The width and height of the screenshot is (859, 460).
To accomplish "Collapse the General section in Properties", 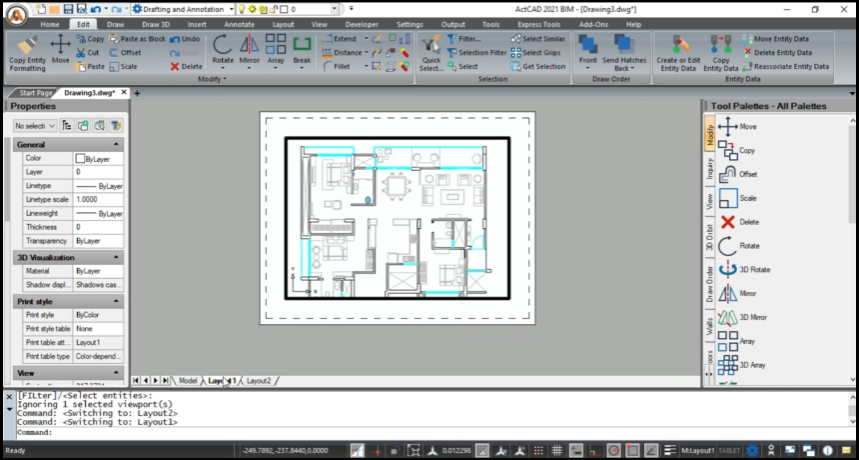I will (118, 144).
